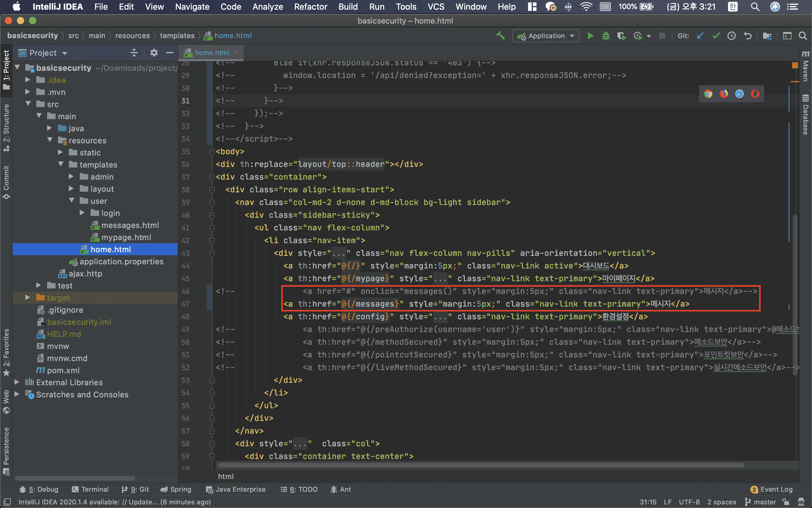This screenshot has height=508, width=812.
Task: Expand the login folder
Action: point(82,213)
